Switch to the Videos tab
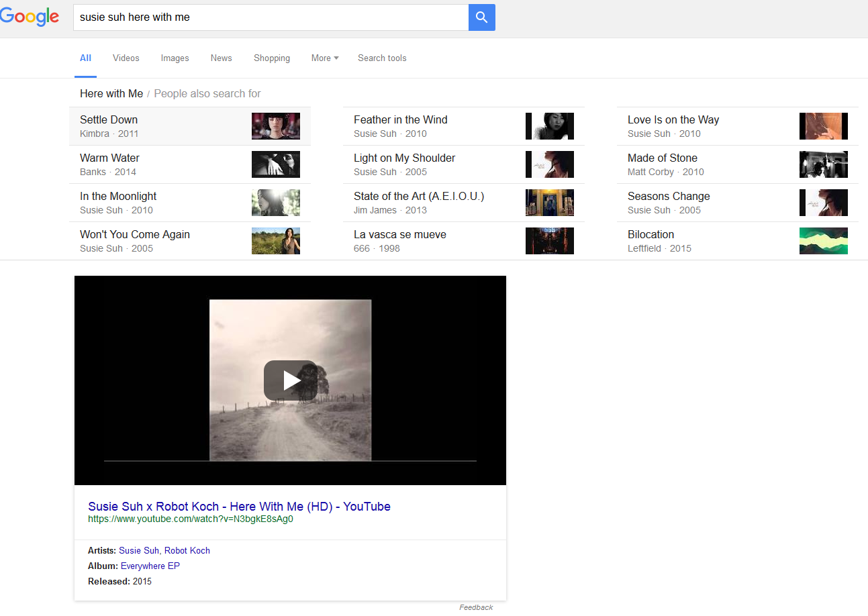 pyautogui.click(x=126, y=58)
